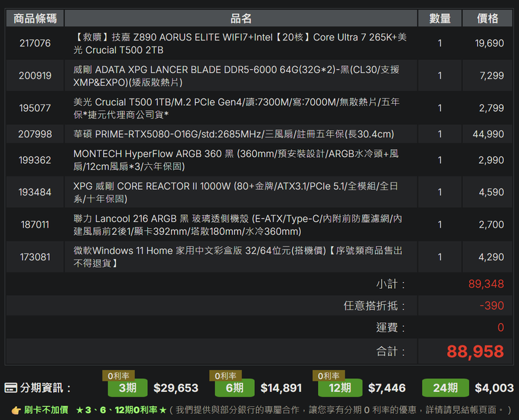This screenshot has width=519, height=420.
Task: Click the 數量 column header
Action: click(440, 19)
